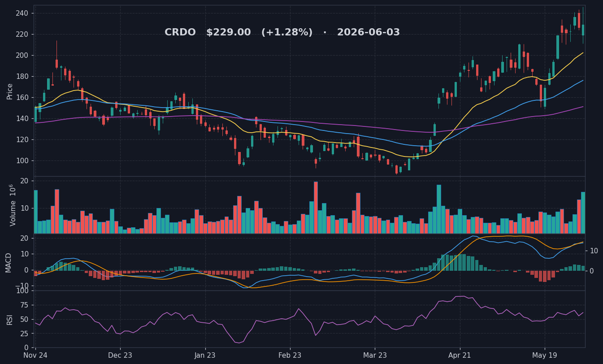This screenshot has width=603, height=364.
Task: Click the 180 price axis tick
Action: pyautogui.click(x=22, y=77)
